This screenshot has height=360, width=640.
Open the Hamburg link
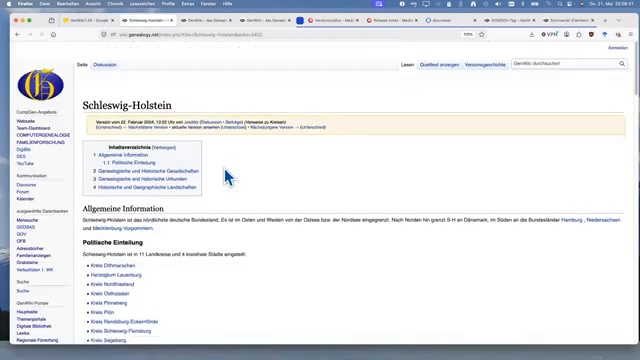click(571, 220)
